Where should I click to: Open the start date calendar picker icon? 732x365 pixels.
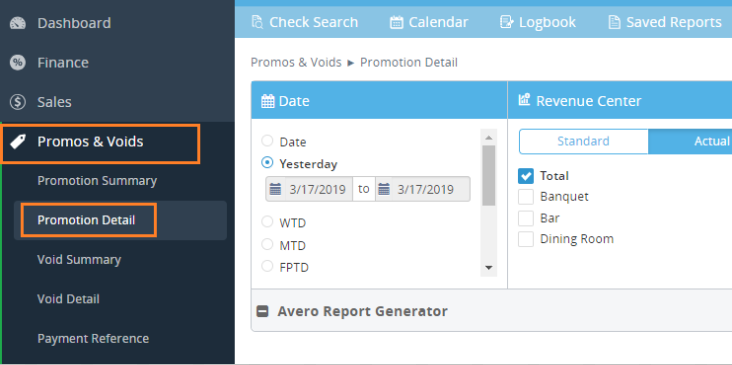click(x=275, y=189)
